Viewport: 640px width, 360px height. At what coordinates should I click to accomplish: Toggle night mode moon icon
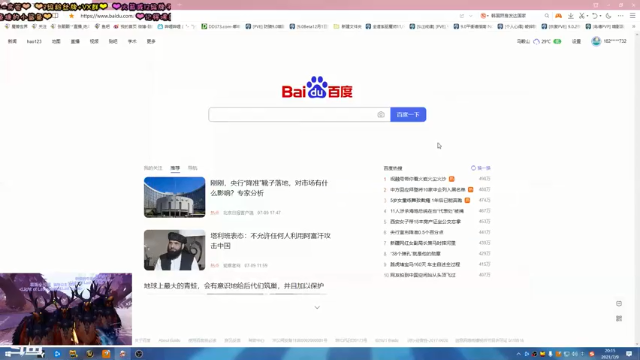click(x=608, y=16)
